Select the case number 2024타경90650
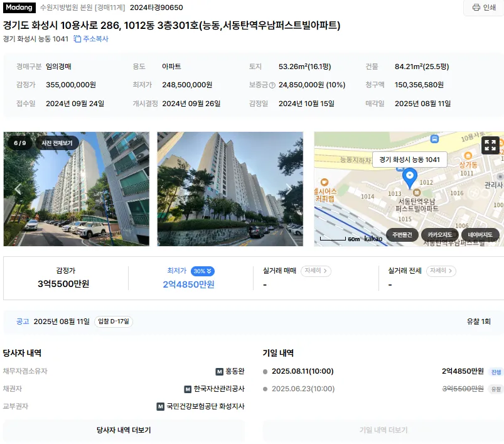This screenshot has height=444, width=504. click(x=156, y=8)
